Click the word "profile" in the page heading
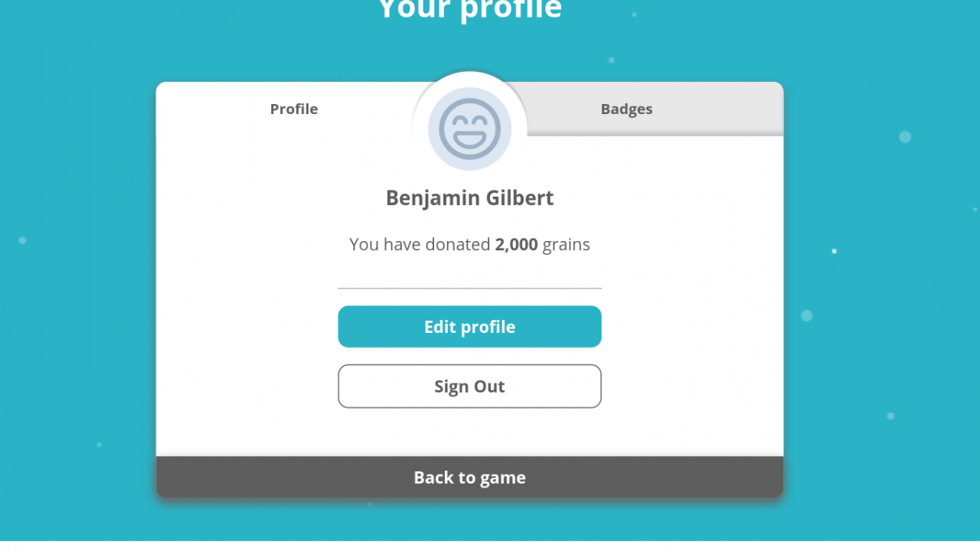Image resolution: width=980 pixels, height=551 pixels. coord(510,9)
